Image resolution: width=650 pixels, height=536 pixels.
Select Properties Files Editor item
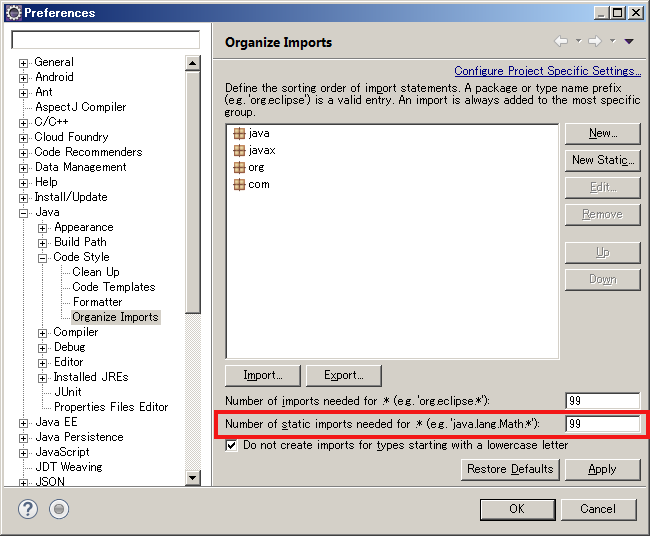(111, 407)
